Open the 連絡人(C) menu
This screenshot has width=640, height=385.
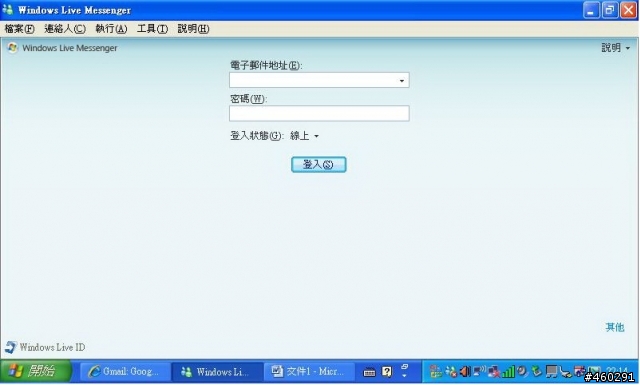(x=65, y=29)
